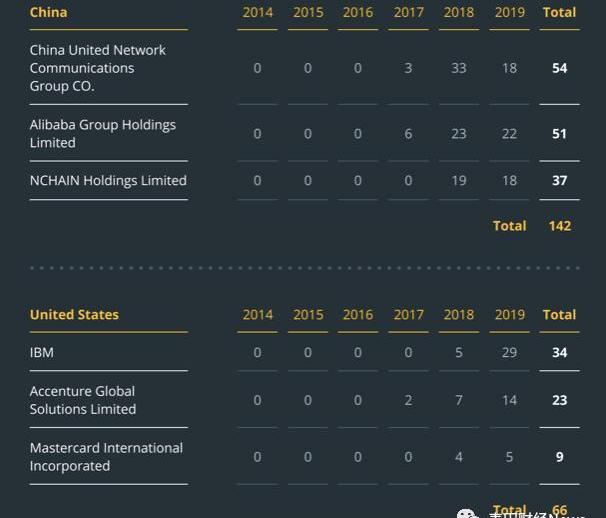Select Mastercard International Incorporated row label
Screen dimensions: 606x518
point(106,457)
